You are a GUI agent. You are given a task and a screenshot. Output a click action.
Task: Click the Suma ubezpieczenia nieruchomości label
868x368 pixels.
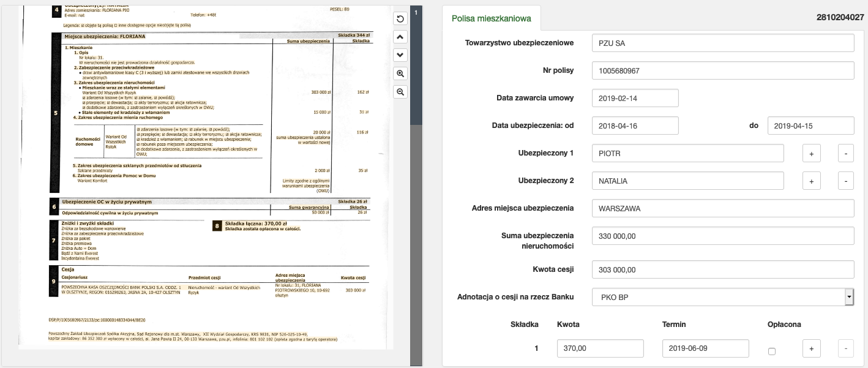[537, 241]
